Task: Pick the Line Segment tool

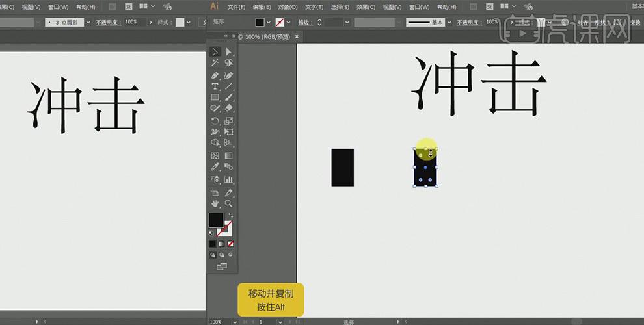Action: [x=229, y=86]
